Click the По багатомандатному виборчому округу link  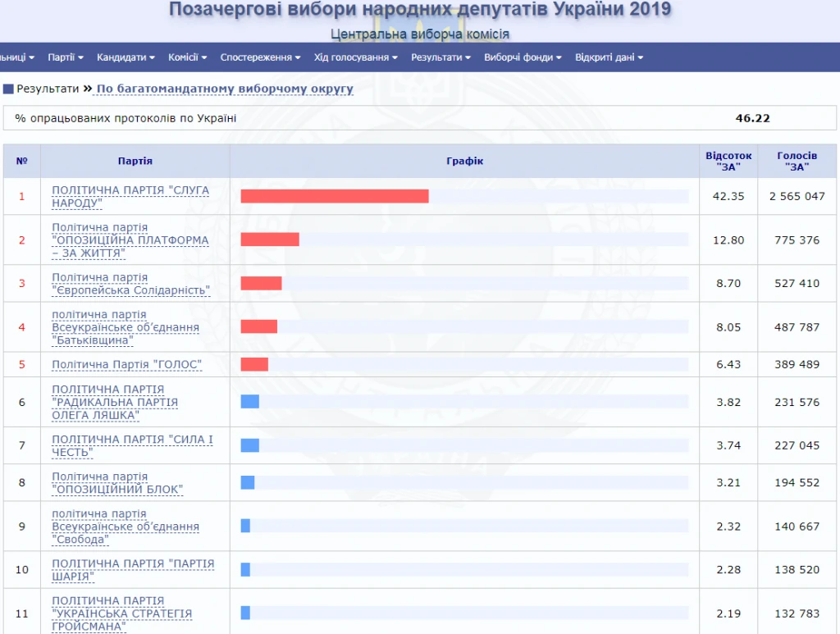225,89
